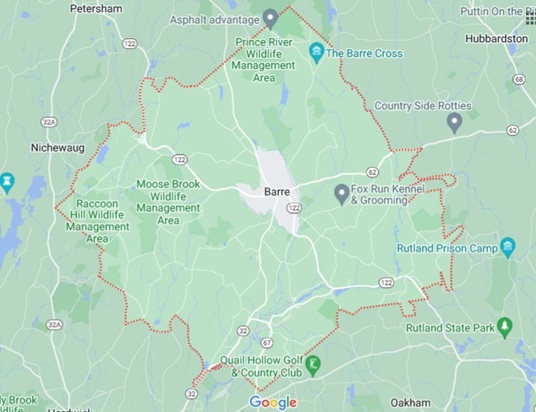Click the Fox Run Kennel & Grooming pin
This screenshot has height=412, width=536.
(x=341, y=195)
